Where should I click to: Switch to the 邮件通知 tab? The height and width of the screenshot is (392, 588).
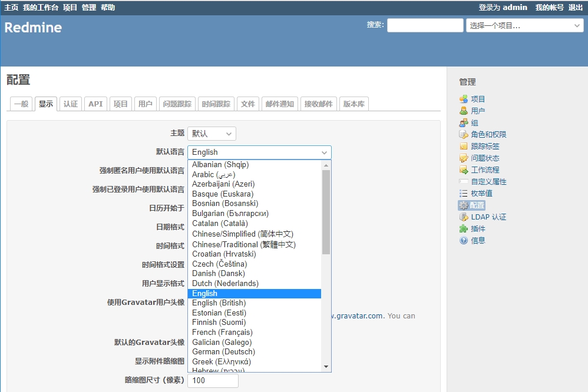click(279, 104)
